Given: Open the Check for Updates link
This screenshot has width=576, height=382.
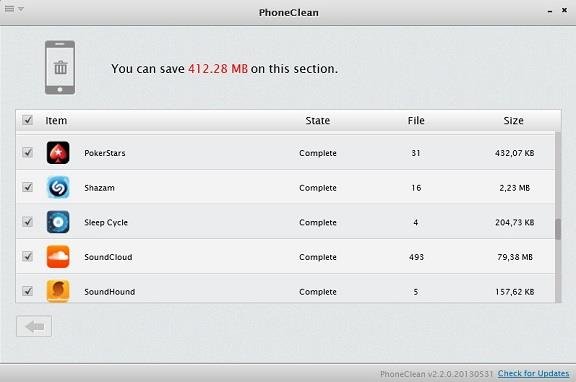Looking at the screenshot, I should tap(533, 374).
